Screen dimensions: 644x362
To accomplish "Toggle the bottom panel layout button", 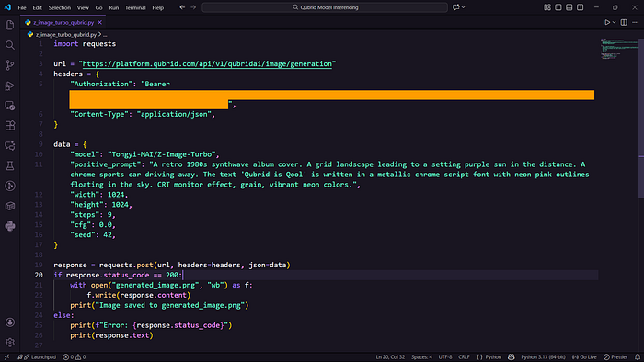I will click(569, 7).
